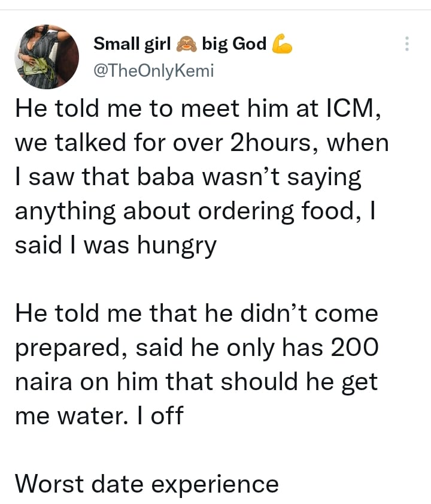Click the line "anything about ordering food, I"
This screenshot has height=504, width=431.
[195, 212]
